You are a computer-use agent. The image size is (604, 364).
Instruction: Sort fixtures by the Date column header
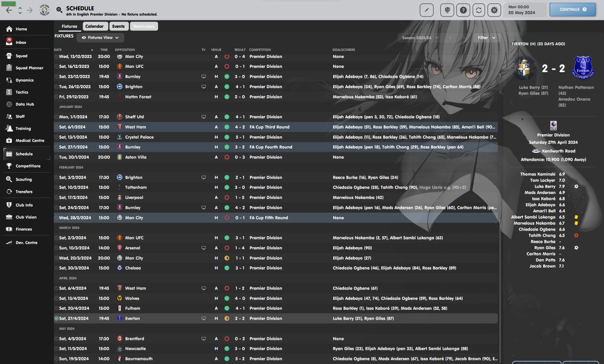(74, 50)
